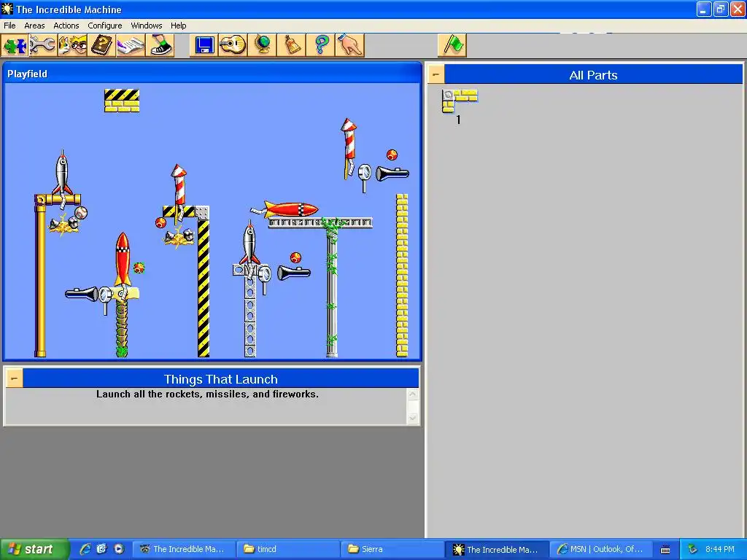The width and height of the screenshot is (747, 560).
Task: Select the red rocket on the rope column
Action: coord(123,261)
